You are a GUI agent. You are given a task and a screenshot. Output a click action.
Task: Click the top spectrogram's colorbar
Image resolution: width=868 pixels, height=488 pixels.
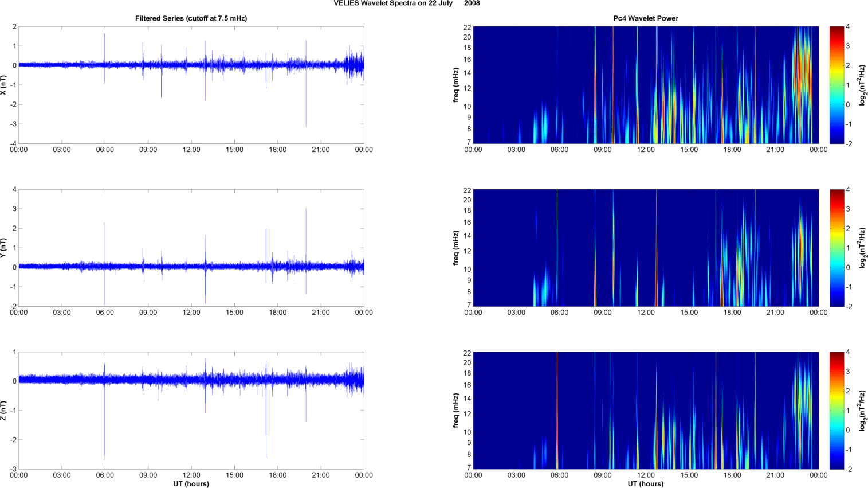[836, 85]
